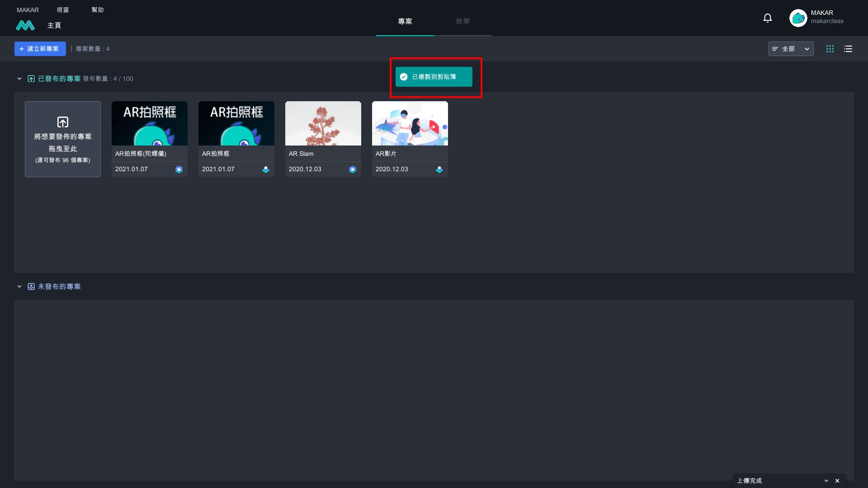Screen dimensions: 868x488
Task: Close the 上傳完成 panel
Action: click(837, 481)
